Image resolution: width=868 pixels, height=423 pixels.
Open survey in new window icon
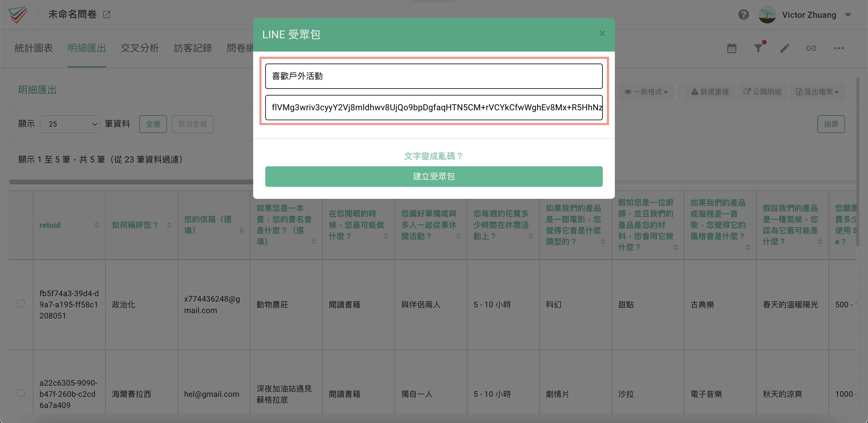[x=107, y=14]
